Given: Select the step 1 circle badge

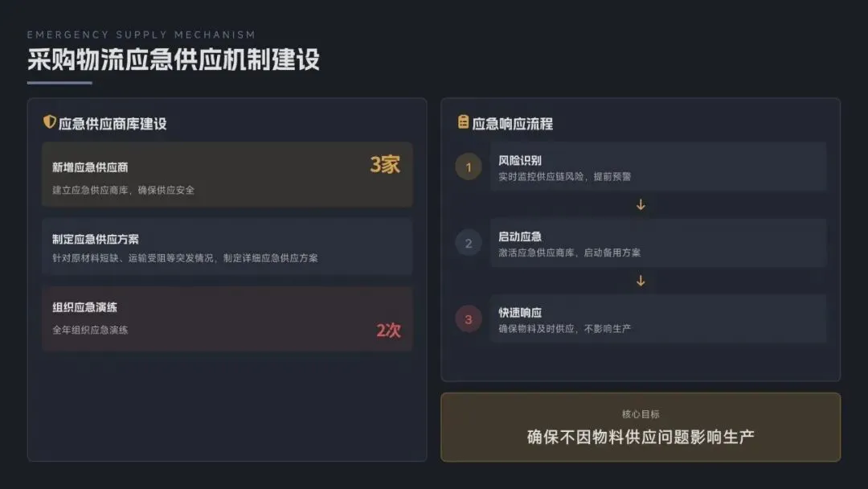Looking at the screenshot, I should [x=469, y=167].
